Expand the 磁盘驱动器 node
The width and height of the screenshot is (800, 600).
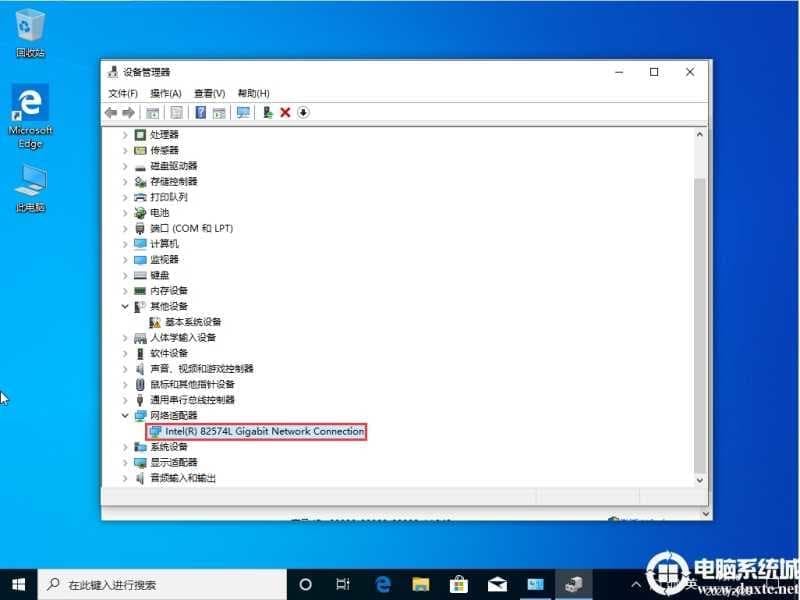tap(125, 166)
